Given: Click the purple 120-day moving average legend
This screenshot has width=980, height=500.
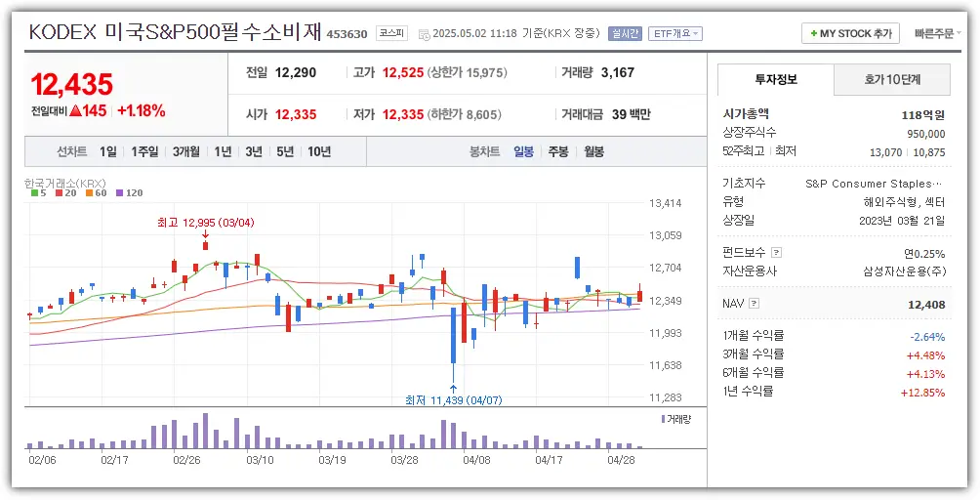Looking at the screenshot, I should (x=129, y=193).
